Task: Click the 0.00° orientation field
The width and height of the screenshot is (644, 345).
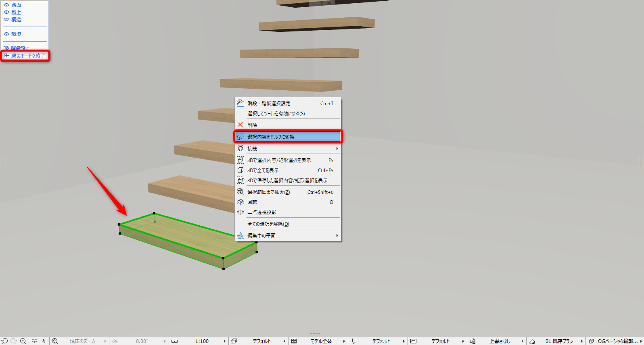Action: (x=142, y=341)
